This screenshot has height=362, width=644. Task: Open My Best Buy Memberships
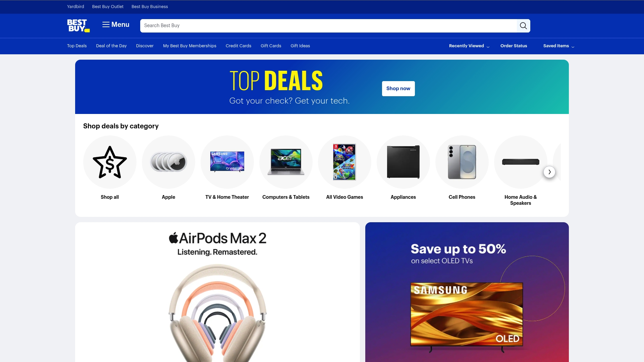click(190, 46)
